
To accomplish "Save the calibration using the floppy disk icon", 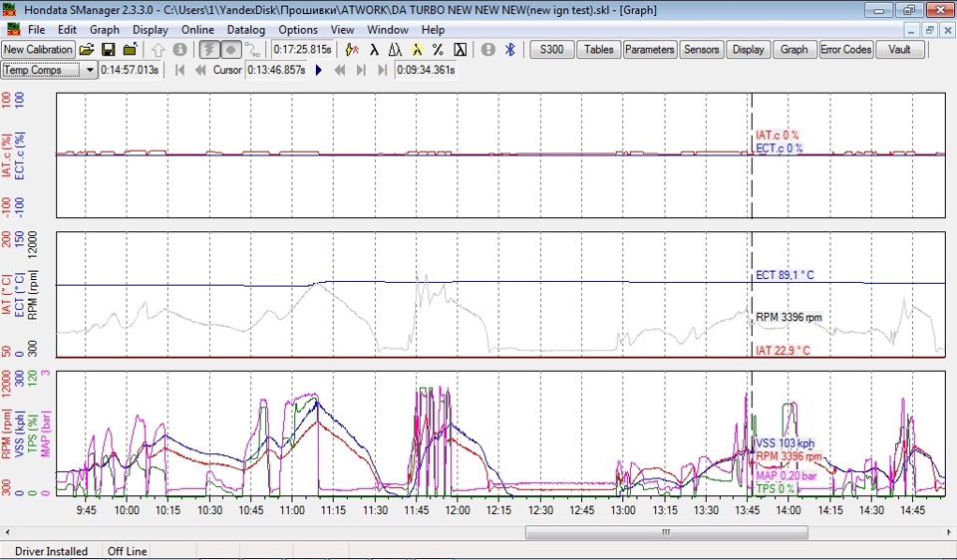I will [x=109, y=50].
